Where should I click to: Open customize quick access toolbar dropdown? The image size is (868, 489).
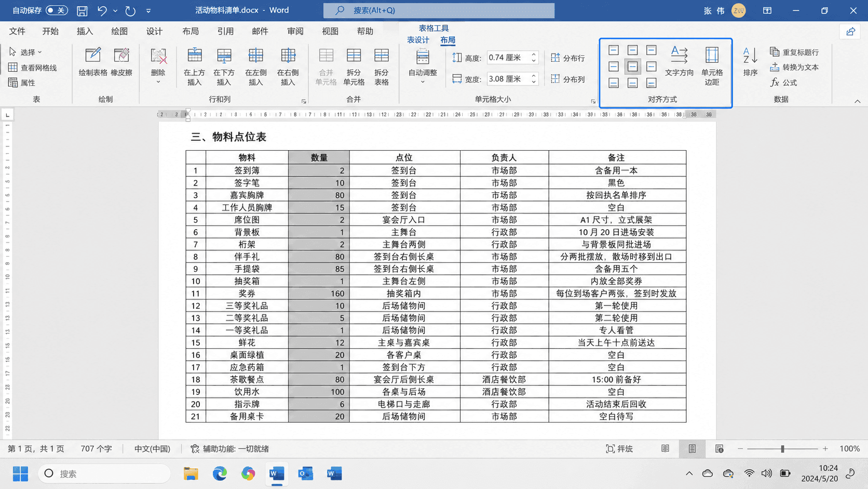click(148, 10)
